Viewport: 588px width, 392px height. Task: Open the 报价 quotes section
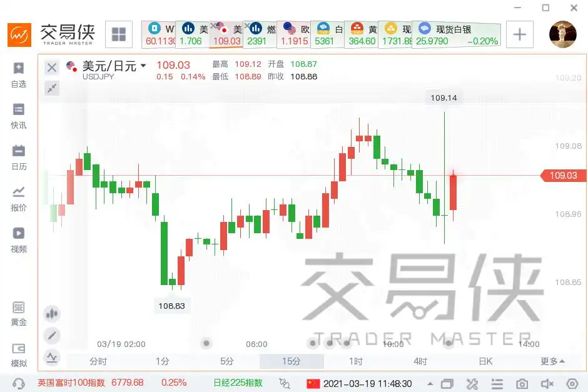(x=18, y=199)
